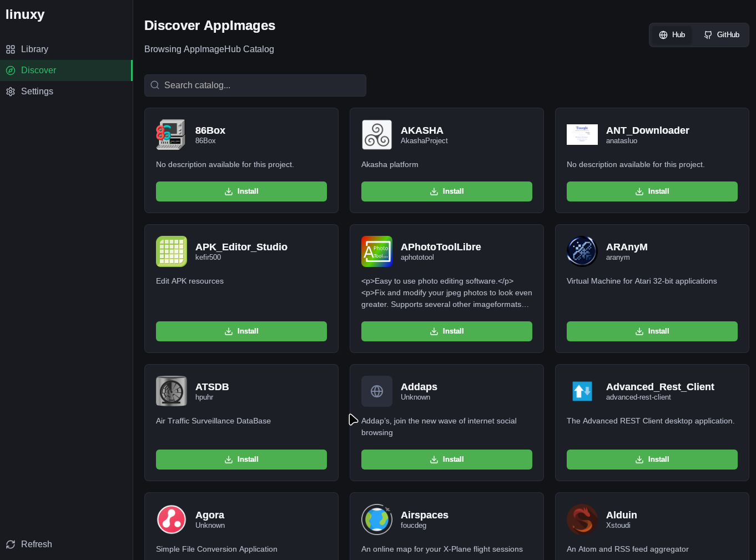The height and width of the screenshot is (560, 756).
Task: Install AKASHA
Action: click(447, 191)
